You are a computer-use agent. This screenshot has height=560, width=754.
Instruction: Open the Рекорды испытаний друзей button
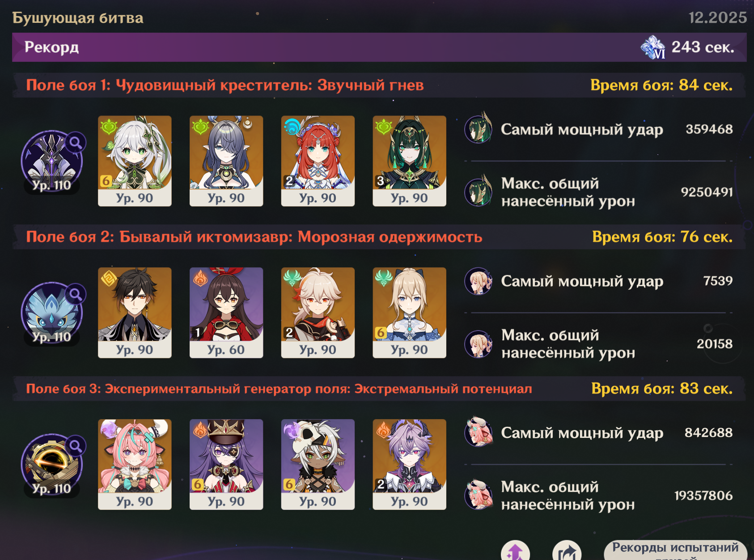coord(675,551)
